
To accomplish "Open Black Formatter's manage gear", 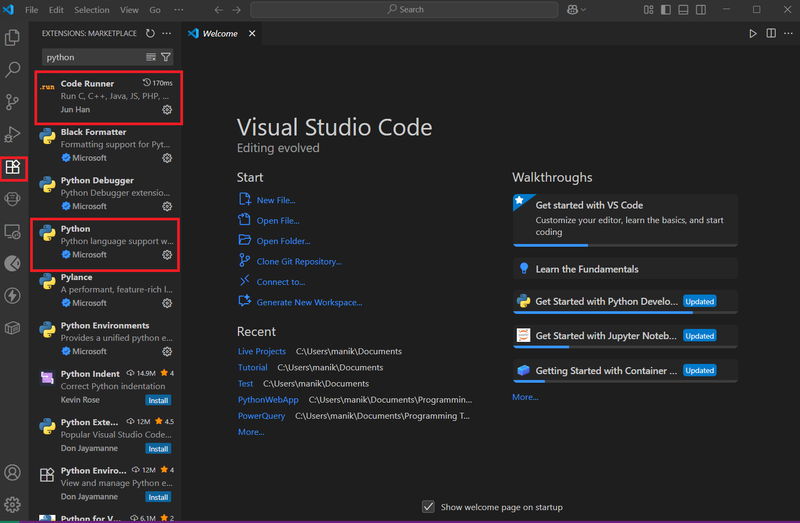I will 167,158.
